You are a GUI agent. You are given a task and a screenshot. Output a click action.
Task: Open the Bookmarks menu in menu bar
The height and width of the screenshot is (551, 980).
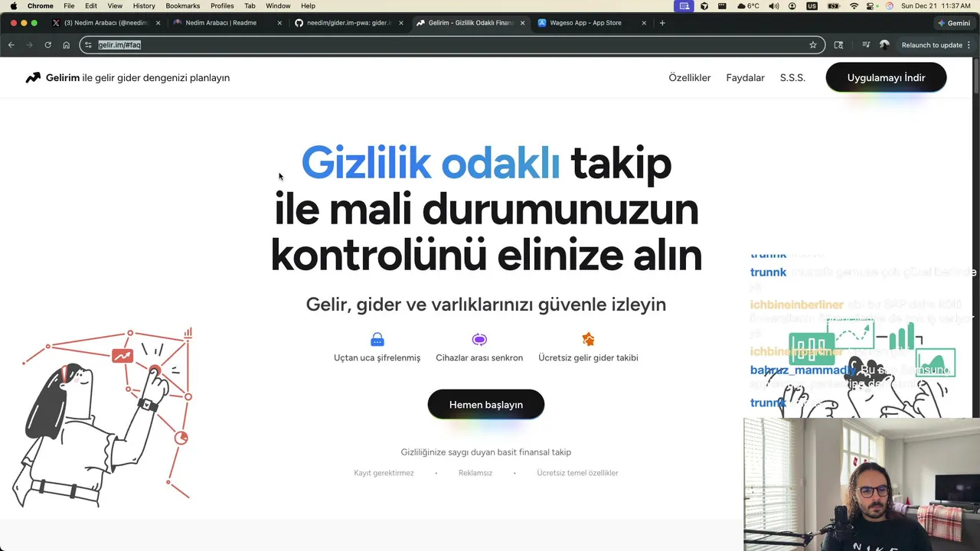[183, 6]
